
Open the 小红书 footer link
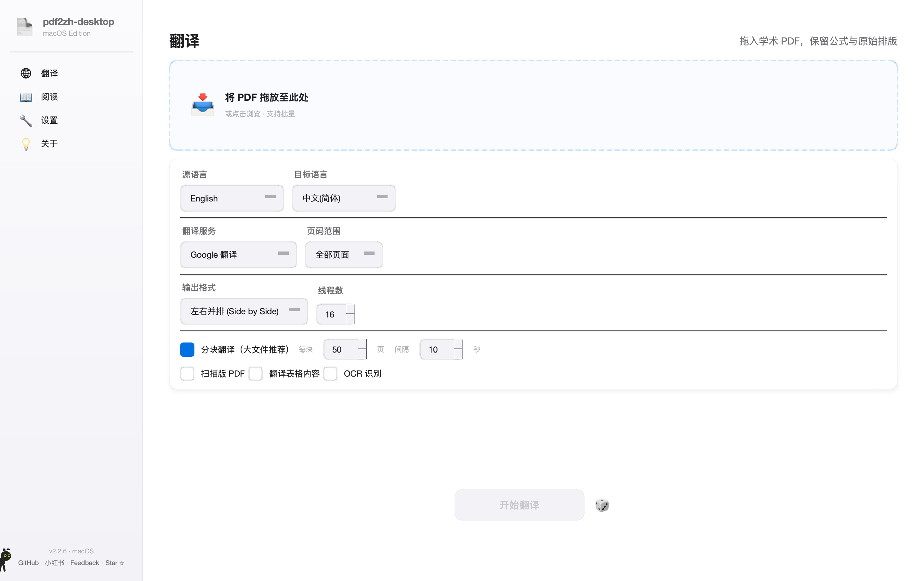pos(55,562)
